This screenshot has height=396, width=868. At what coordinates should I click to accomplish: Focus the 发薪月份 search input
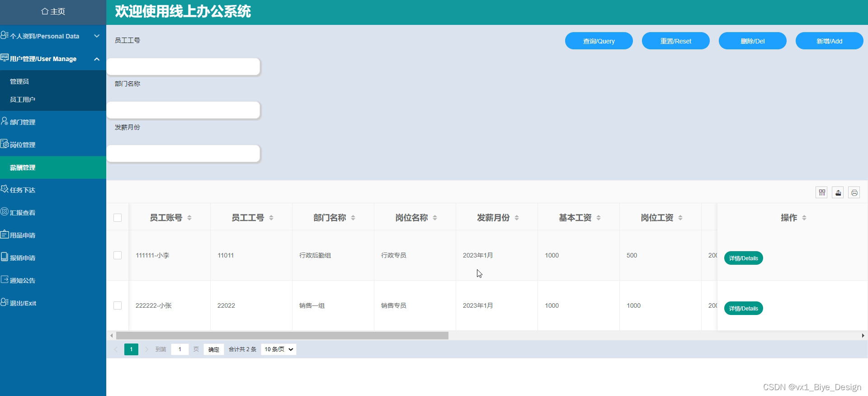point(184,153)
